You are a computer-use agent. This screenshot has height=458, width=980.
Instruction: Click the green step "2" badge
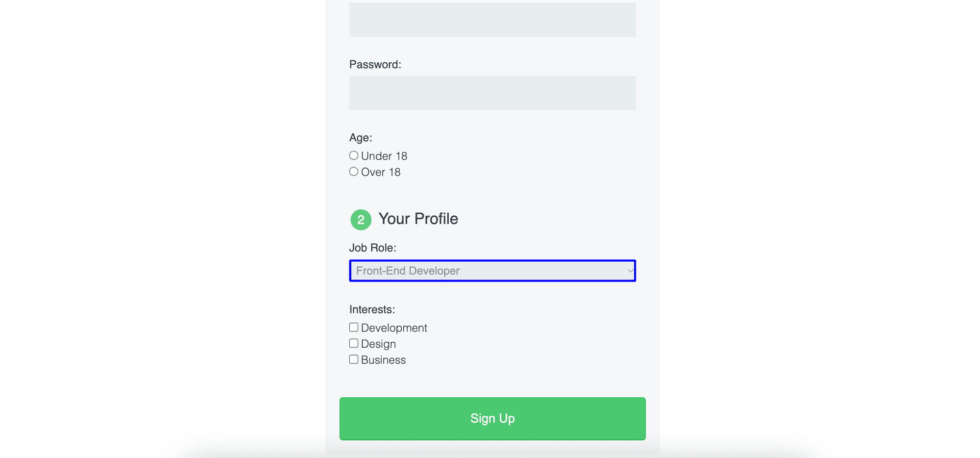(x=360, y=220)
